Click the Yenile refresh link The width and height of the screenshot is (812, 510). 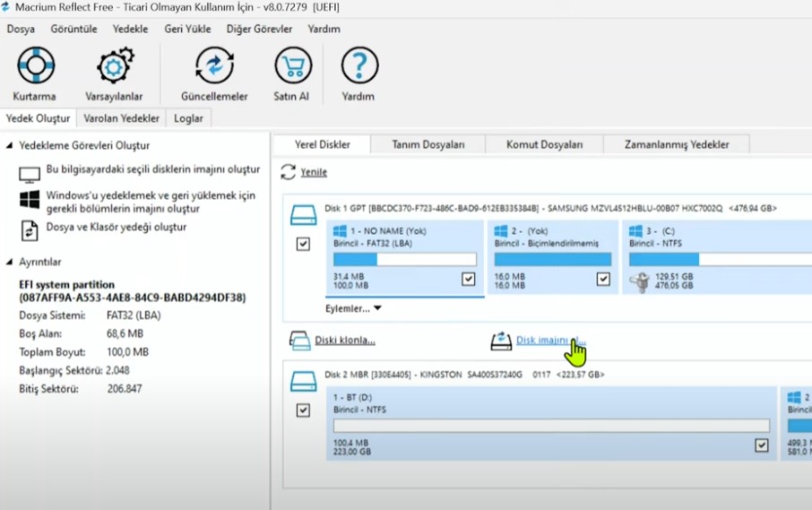coord(314,172)
